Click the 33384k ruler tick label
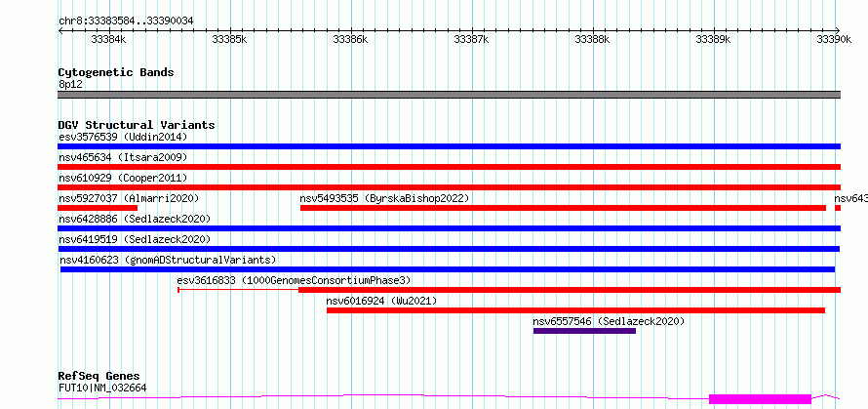Screen dimensions: 868x409 point(108,39)
